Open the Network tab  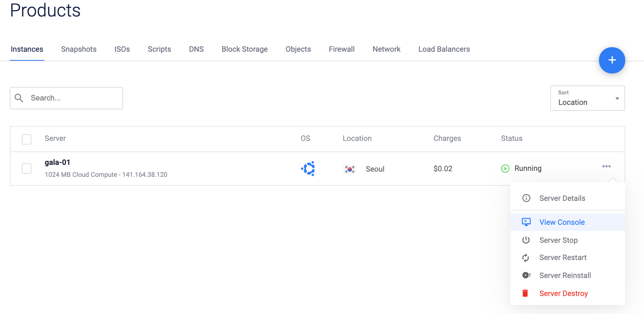tap(387, 49)
